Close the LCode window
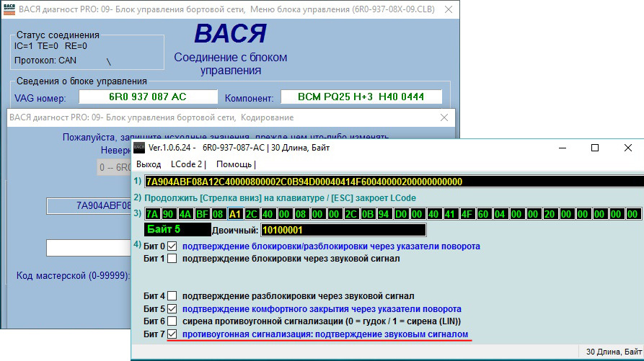Image resolution: width=644 pixels, height=361 pixels. [628, 148]
